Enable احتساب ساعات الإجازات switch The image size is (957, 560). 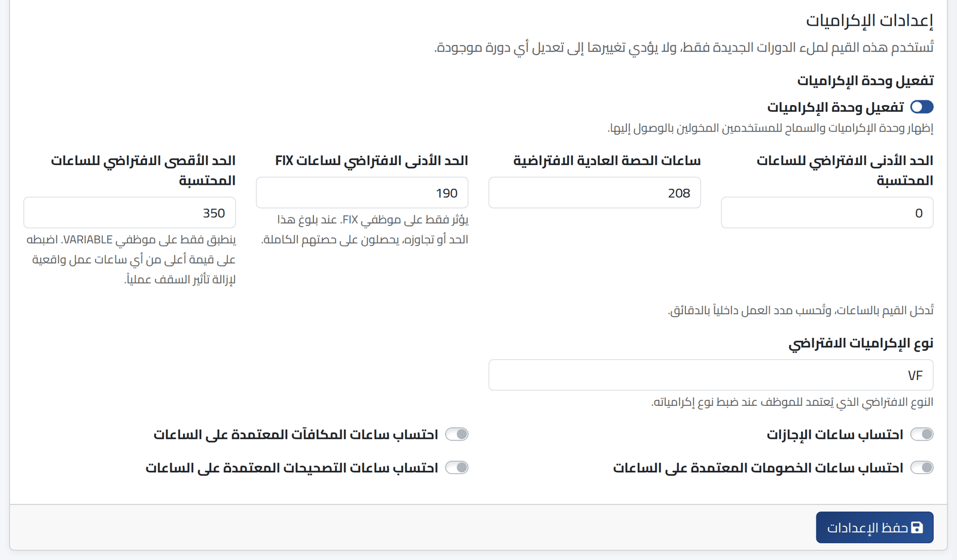[922, 434]
